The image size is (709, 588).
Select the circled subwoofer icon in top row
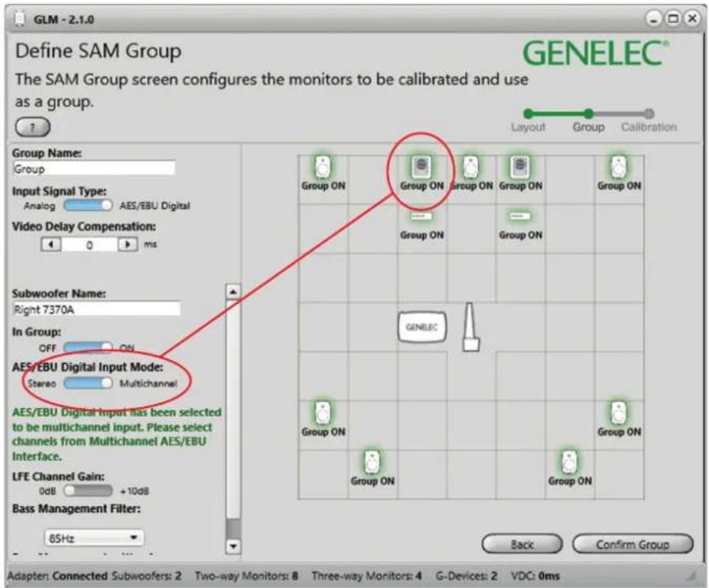[422, 167]
